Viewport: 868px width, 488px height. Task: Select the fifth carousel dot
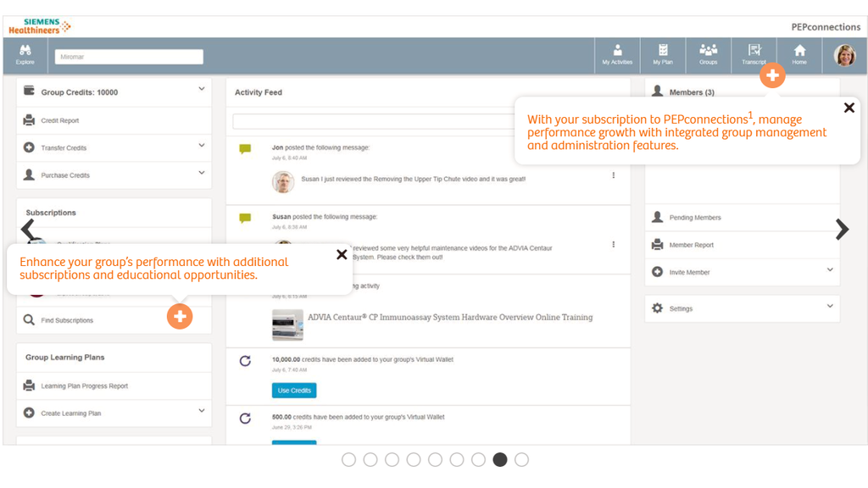435,459
